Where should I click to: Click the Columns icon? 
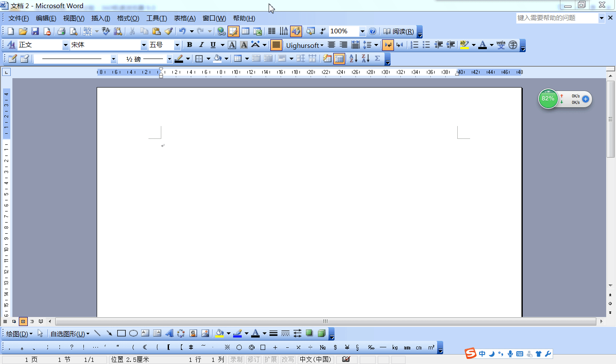point(272,31)
